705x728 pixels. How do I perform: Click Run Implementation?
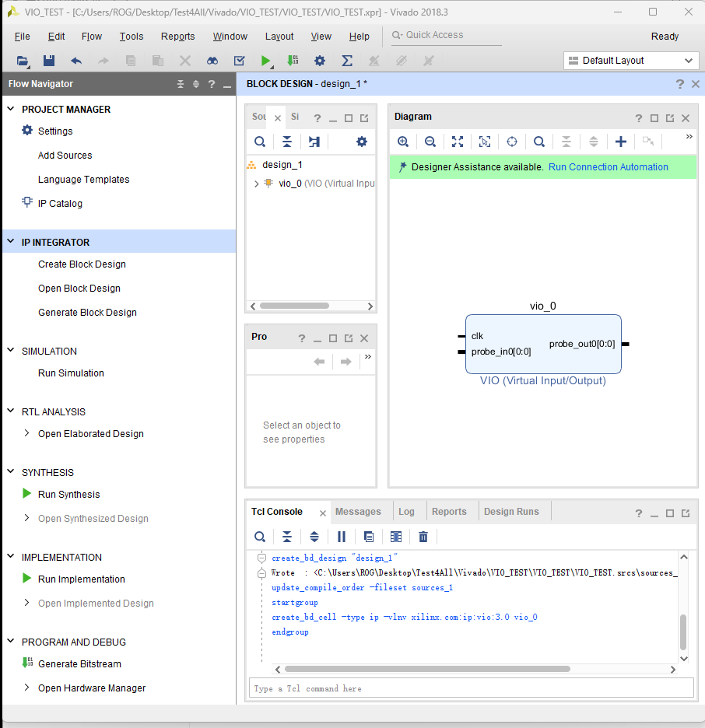(x=81, y=579)
